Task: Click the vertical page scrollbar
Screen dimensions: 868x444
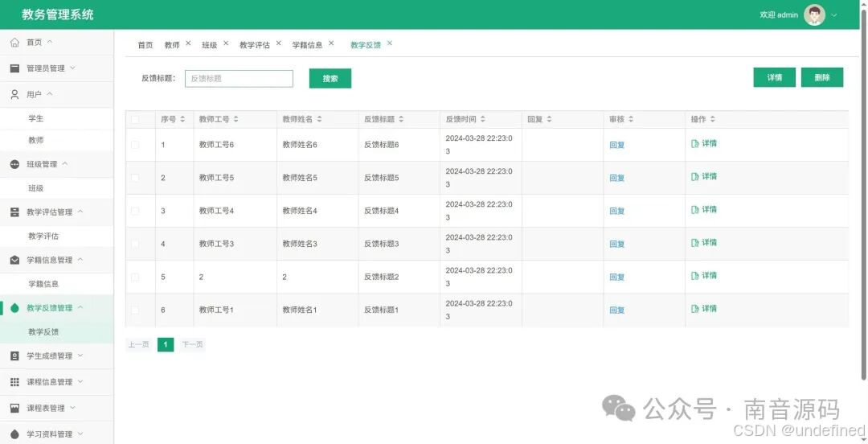Action: click(863, 194)
